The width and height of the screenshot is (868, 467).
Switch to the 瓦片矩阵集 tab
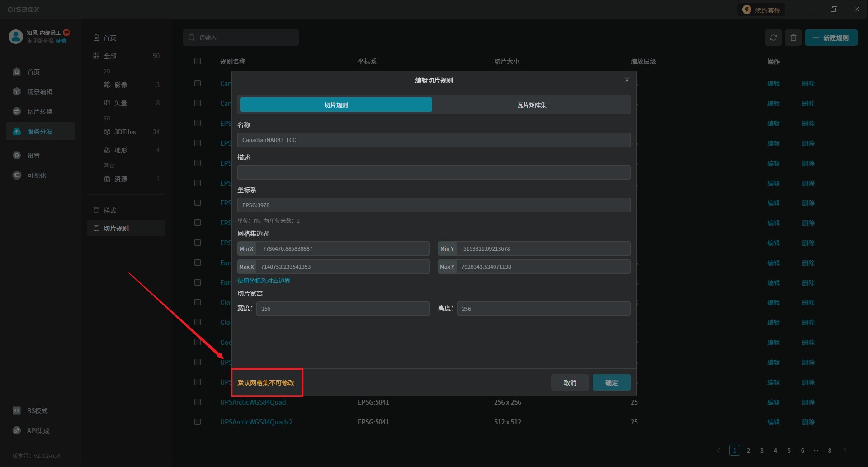point(532,105)
